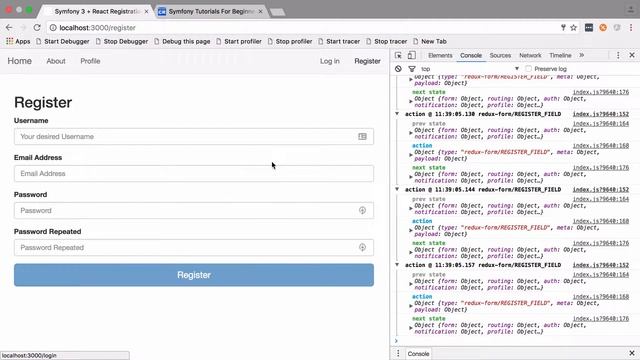
Task: Click site info icon before URL
Action: tap(53, 27)
